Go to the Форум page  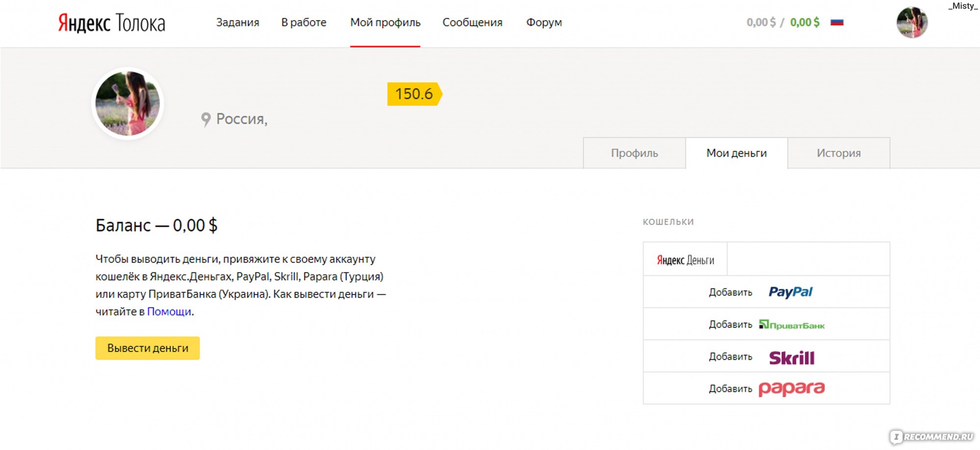544,23
